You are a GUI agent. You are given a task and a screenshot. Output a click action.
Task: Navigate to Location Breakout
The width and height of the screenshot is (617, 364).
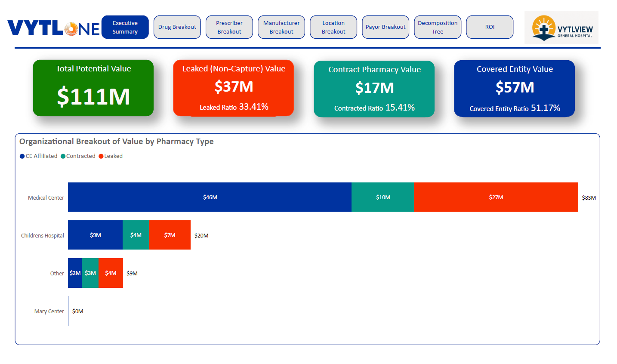point(333,27)
